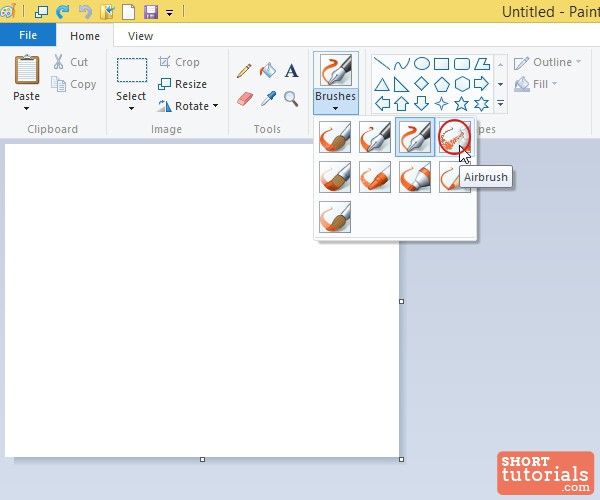The height and width of the screenshot is (500, 600).
Task: Select the Color picker eyedropper tool
Action: tap(268, 99)
